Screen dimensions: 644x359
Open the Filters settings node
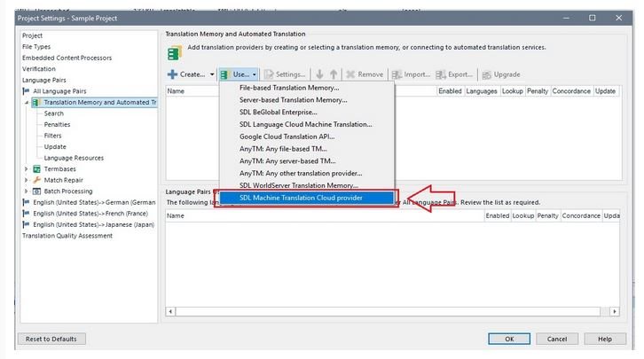point(52,136)
